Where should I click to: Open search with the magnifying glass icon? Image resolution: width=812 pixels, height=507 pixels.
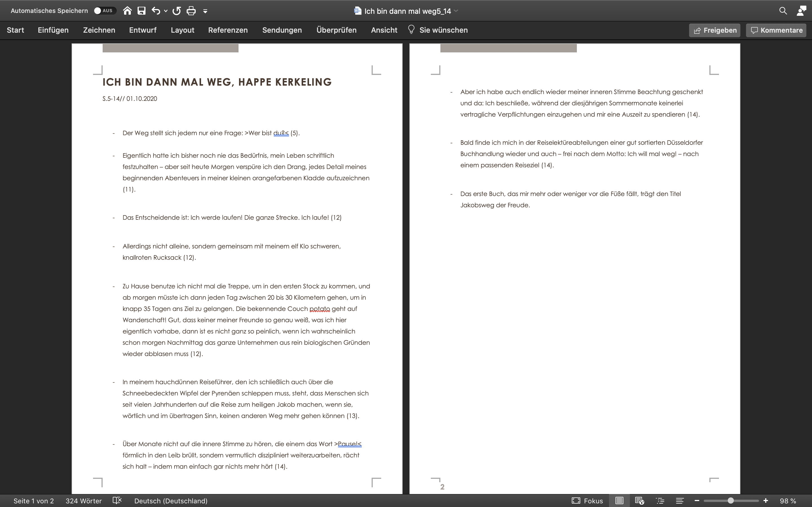[x=783, y=11]
